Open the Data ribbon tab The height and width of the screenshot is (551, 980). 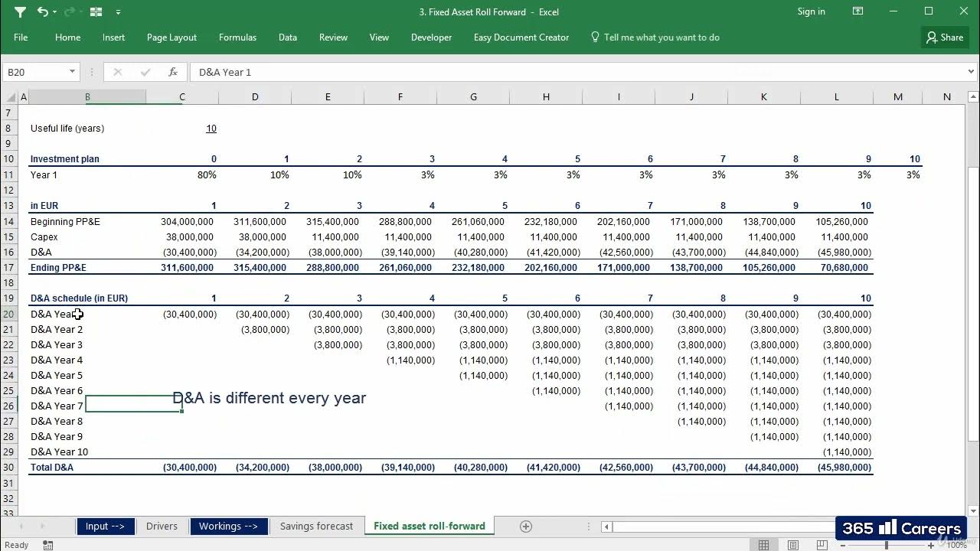[x=288, y=37]
